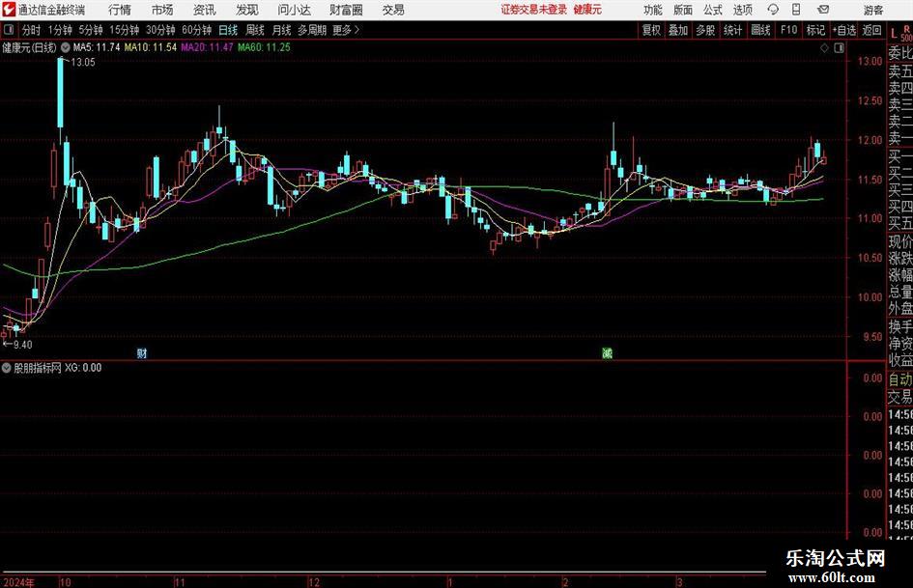Click the 通达信 red logo icon
The width and height of the screenshot is (913, 588).
tap(8, 10)
